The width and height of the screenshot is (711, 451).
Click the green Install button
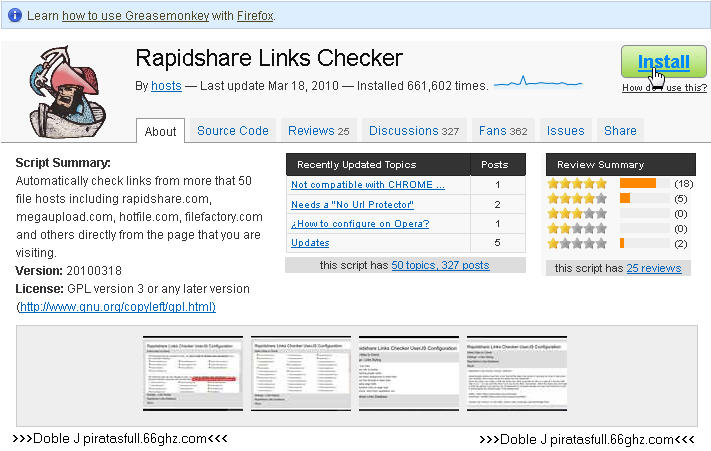point(663,62)
